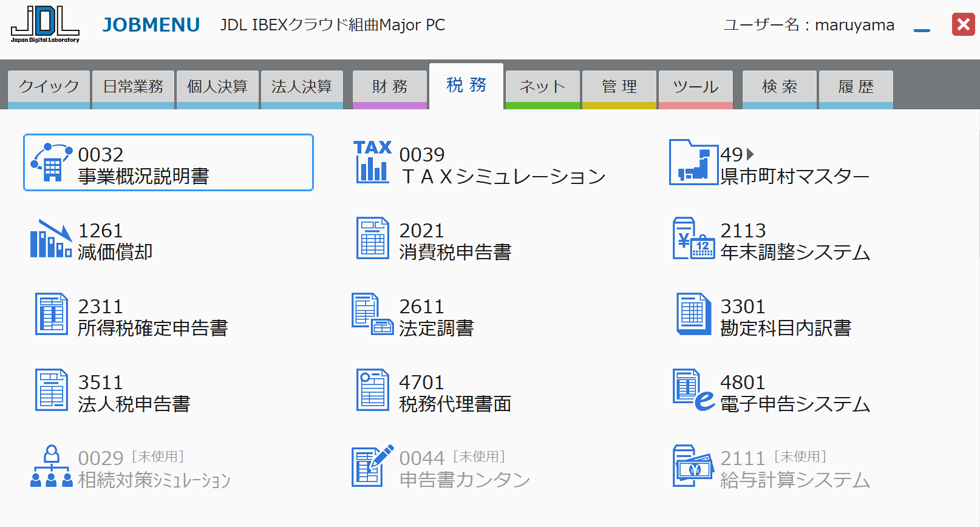
Task: Open the 個人決算 tab
Action: [x=217, y=89]
